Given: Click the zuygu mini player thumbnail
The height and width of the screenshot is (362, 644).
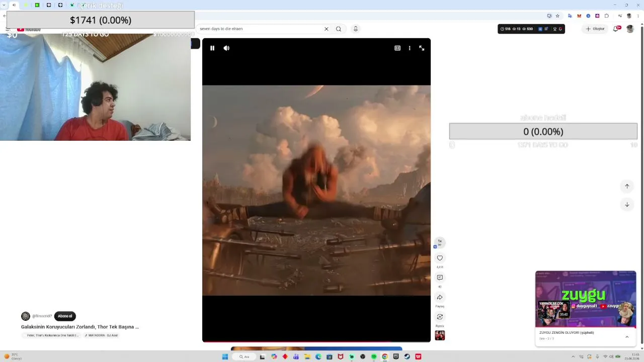Looking at the screenshot, I should [x=586, y=299].
